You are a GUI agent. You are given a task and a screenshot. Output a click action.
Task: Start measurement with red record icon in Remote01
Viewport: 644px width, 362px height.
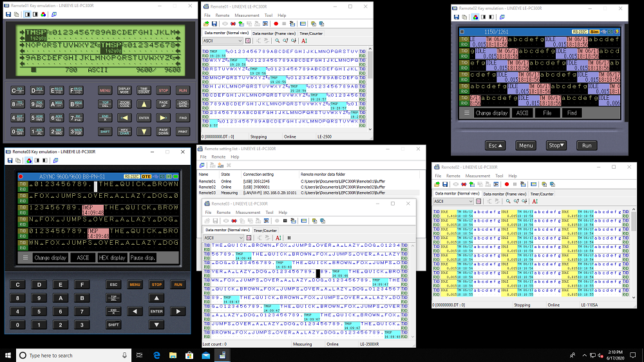(276, 24)
